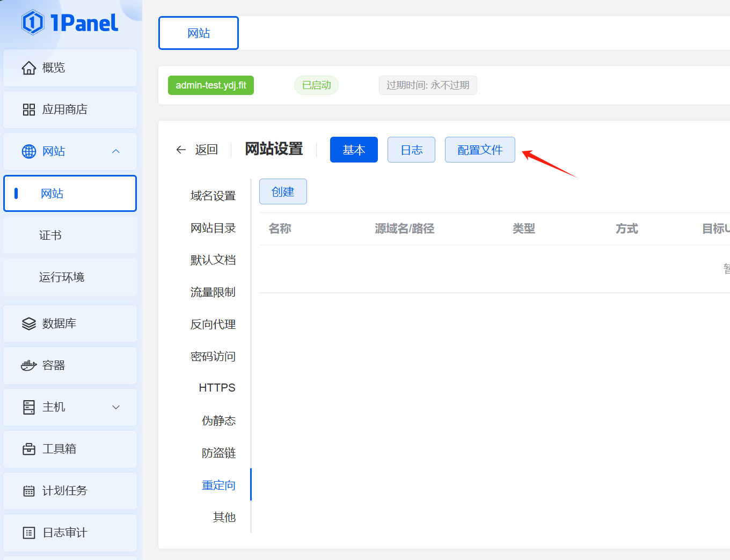Click the docker whale icon beside 容器
This screenshot has width=730, height=560.
click(x=29, y=365)
